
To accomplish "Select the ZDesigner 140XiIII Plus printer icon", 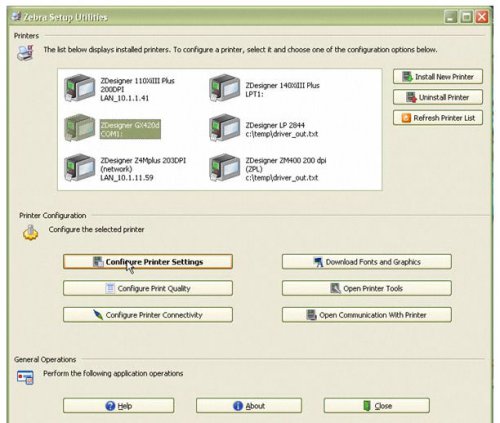I will click(225, 88).
